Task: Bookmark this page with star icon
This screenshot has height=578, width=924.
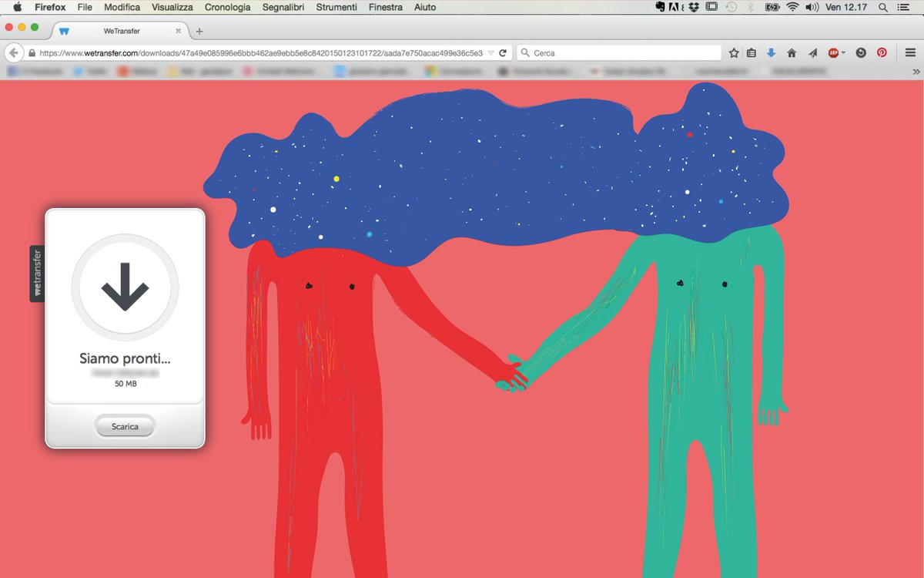Action: pyautogui.click(x=734, y=53)
